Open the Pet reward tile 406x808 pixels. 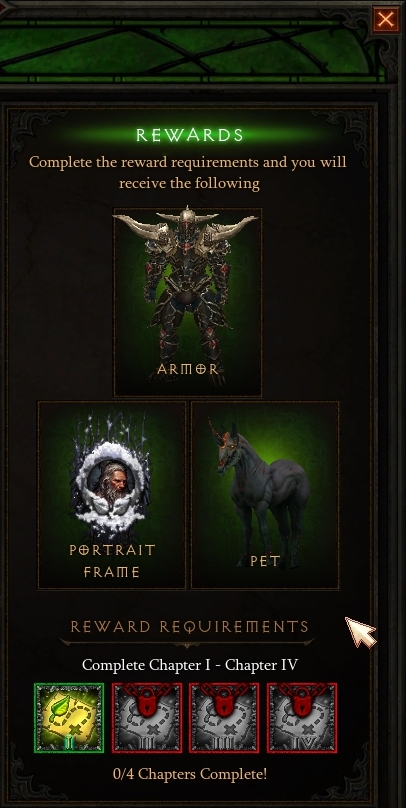(265, 495)
